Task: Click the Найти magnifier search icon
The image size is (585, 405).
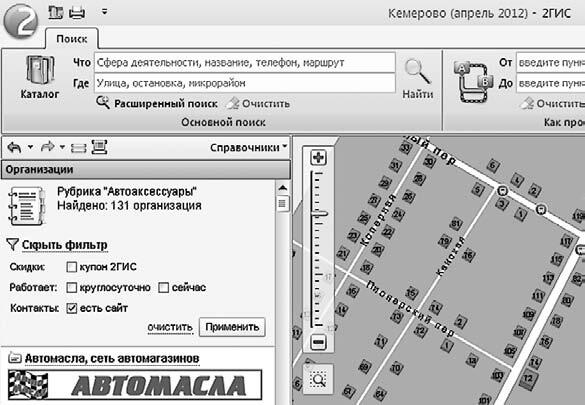Action: coord(417,72)
